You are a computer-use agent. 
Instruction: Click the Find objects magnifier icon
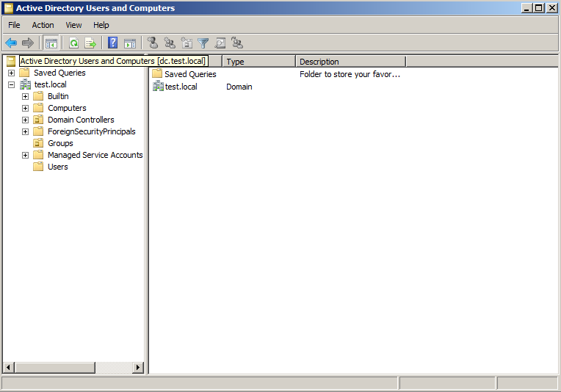(220, 43)
